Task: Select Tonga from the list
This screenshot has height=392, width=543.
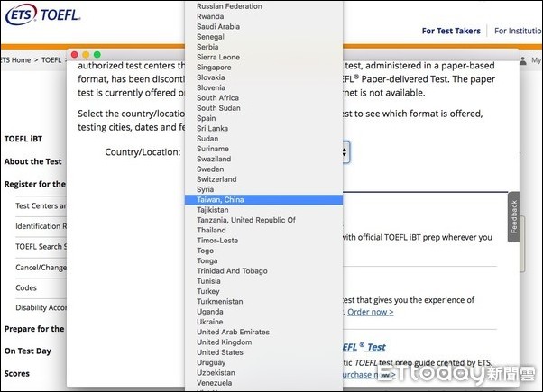Action: [207, 260]
